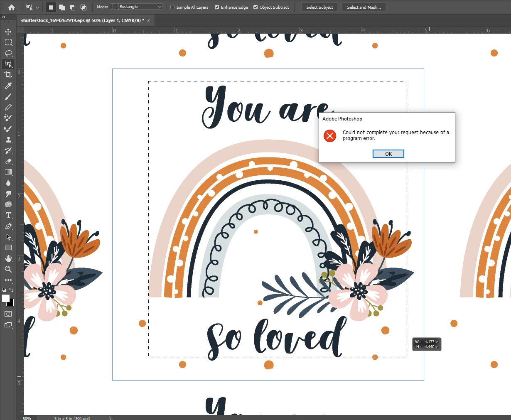Select the Blur tool
511x420 pixels.
tap(8, 183)
